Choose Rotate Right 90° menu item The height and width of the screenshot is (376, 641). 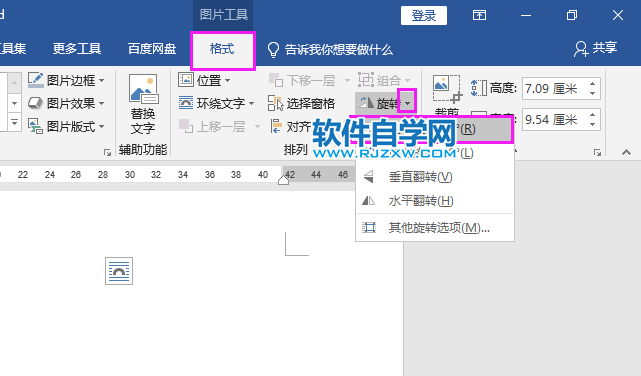435,130
